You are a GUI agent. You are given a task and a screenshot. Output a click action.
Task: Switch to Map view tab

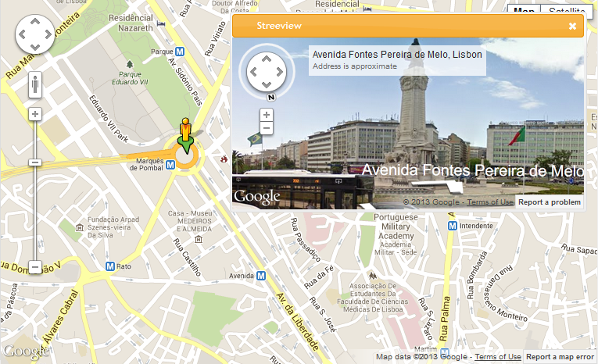coord(524,11)
